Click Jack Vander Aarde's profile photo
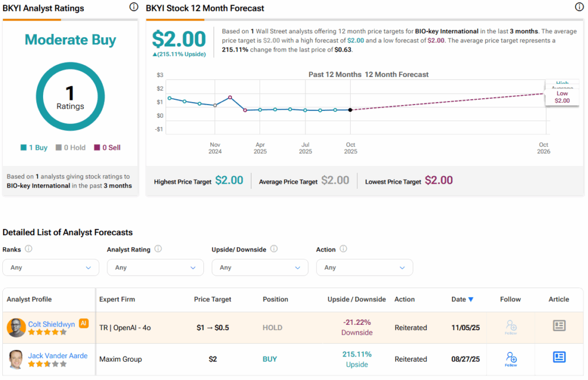This screenshot has width=588, height=380. click(16, 359)
